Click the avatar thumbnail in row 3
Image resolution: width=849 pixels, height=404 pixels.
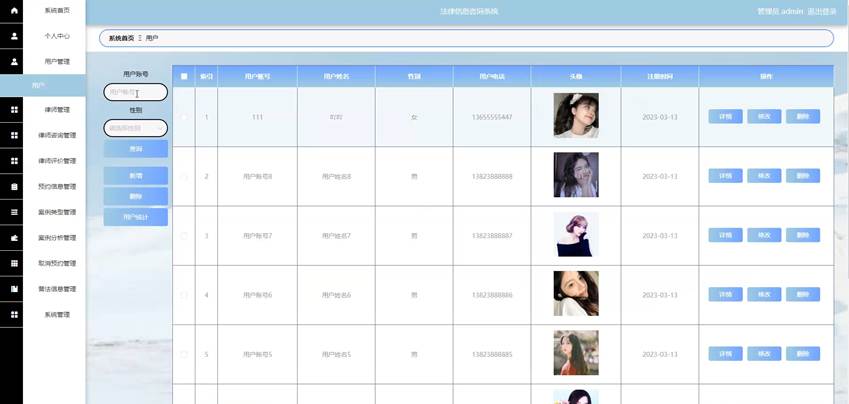tap(576, 234)
